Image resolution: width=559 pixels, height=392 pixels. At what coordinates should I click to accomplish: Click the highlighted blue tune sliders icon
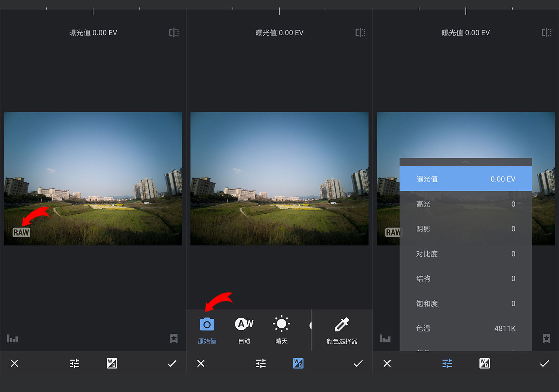[447, 363]
